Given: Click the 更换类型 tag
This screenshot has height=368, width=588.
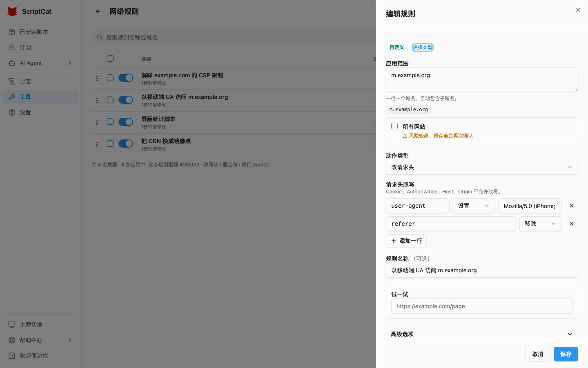Looking at the screenshot, I should tap(422, 47).
